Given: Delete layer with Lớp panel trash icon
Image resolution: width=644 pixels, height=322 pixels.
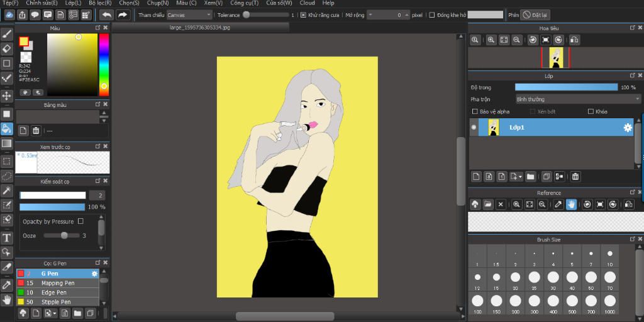Looking at the screenshot, I should point(575,177).
